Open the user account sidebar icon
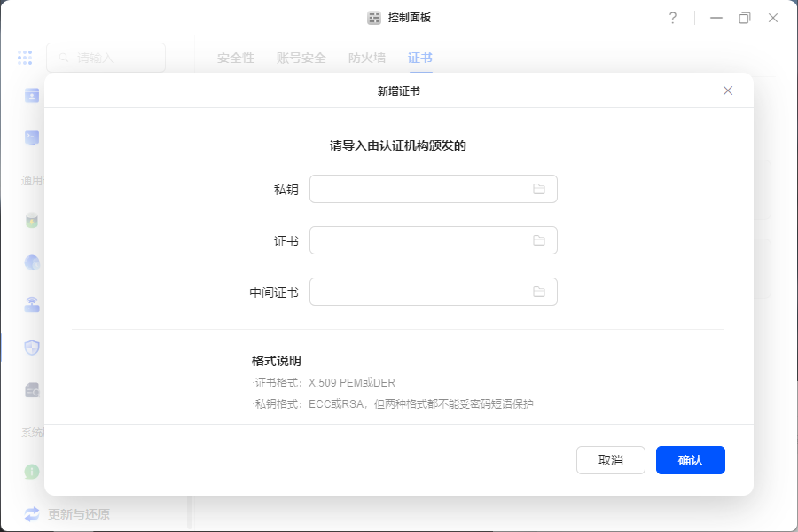798x532 pixels. 32,95
